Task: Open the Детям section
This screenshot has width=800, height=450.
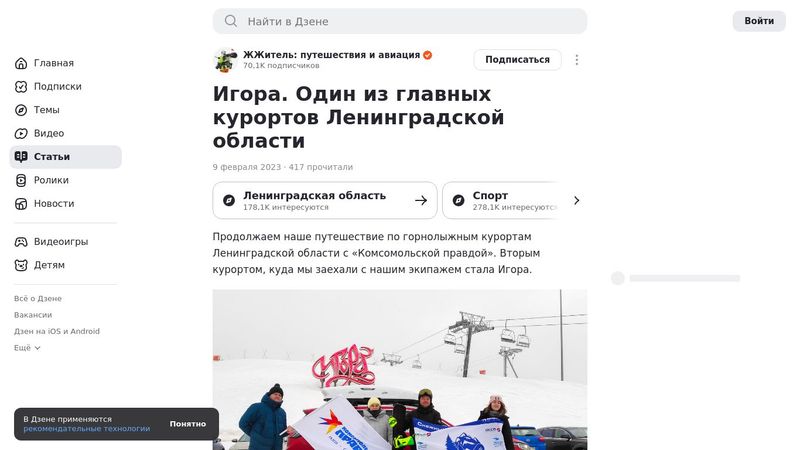Action: click(x=65, y=265)
